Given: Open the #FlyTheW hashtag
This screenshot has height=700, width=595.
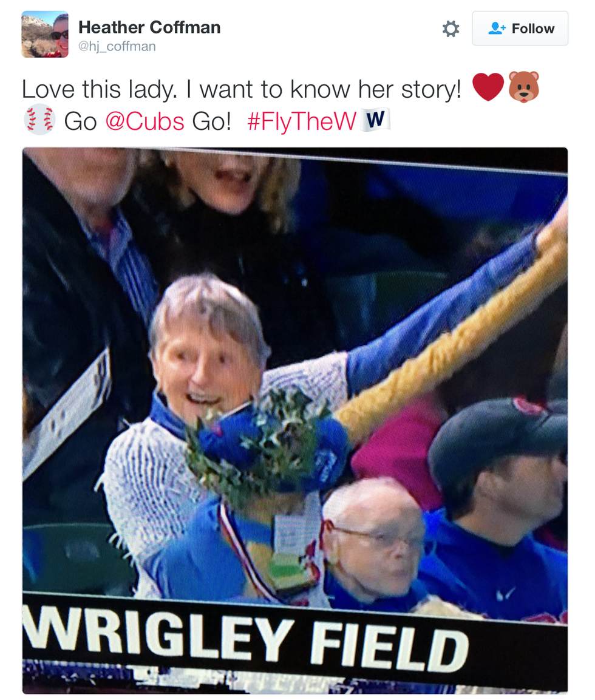Looking at the screenshot, I should point(302,121).
